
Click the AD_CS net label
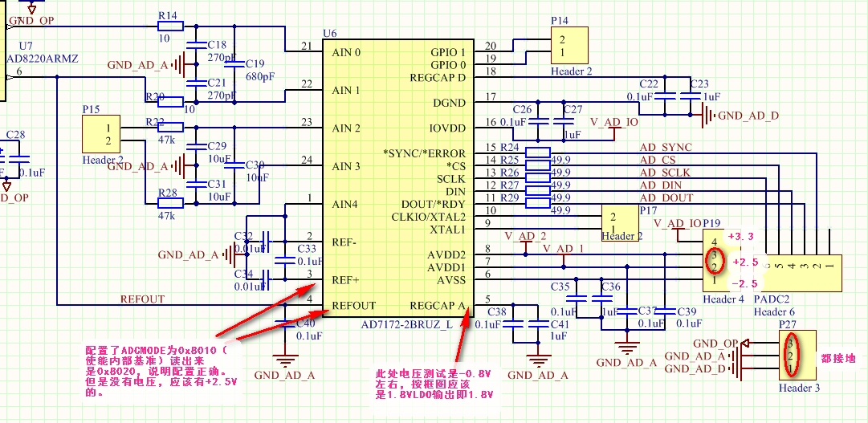click(x=658, y=160)
